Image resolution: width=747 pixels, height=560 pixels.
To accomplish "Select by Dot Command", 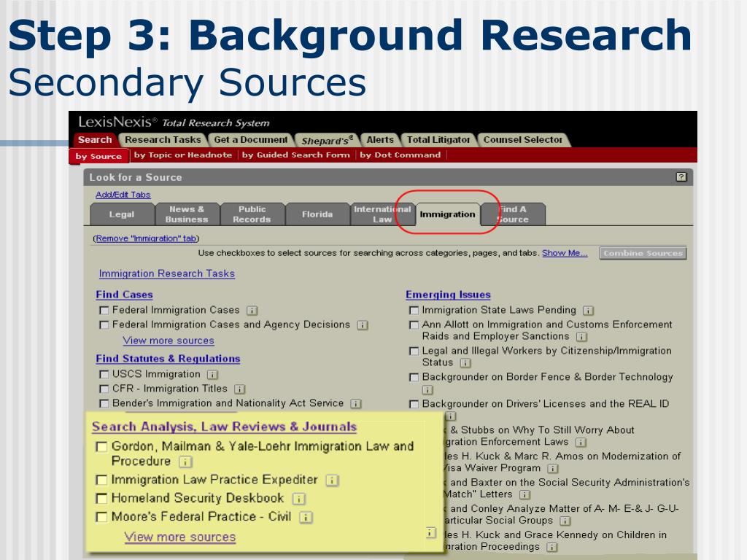I will pyautogui.click(x=400, y=155).
